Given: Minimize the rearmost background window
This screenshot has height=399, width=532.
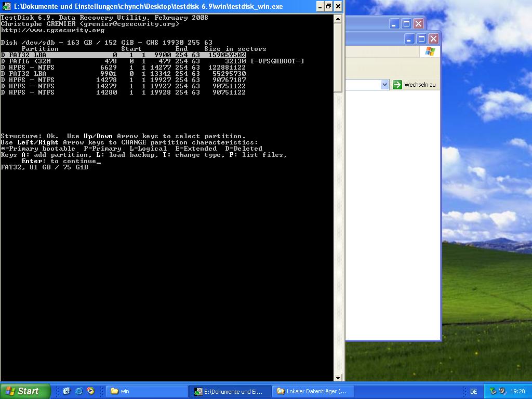Looking at the screenshot, I should 394,24.
